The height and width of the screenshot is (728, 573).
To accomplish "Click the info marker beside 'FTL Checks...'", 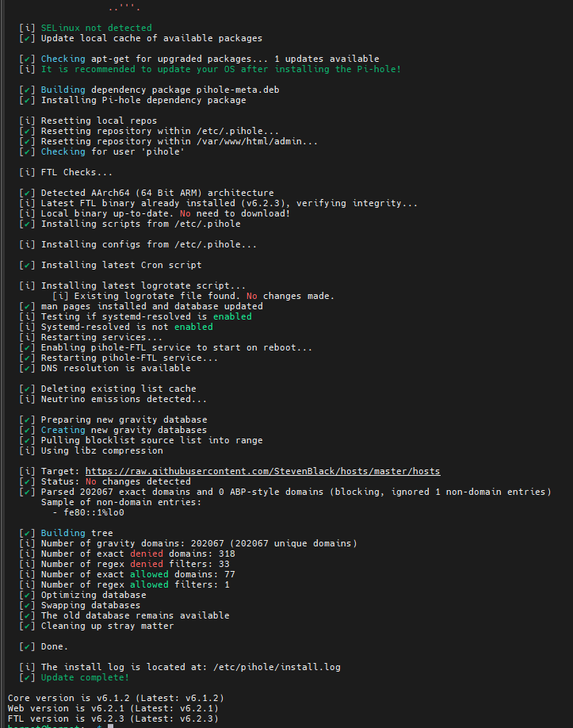I will (27, 172).
